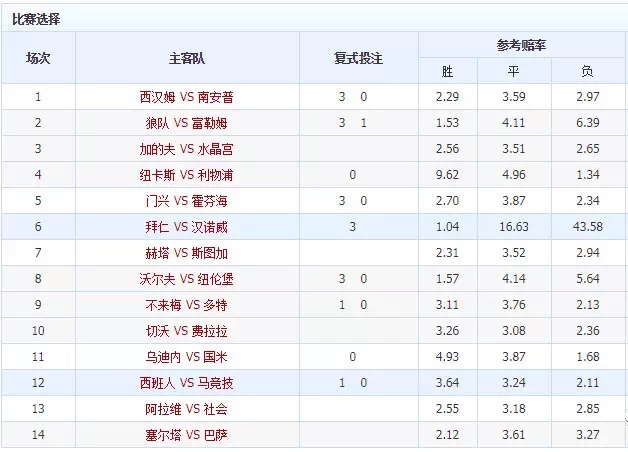Viewport: 628px width, 452px height.
Task: Click the 参考赔率 header
Action: pos(521,46)
